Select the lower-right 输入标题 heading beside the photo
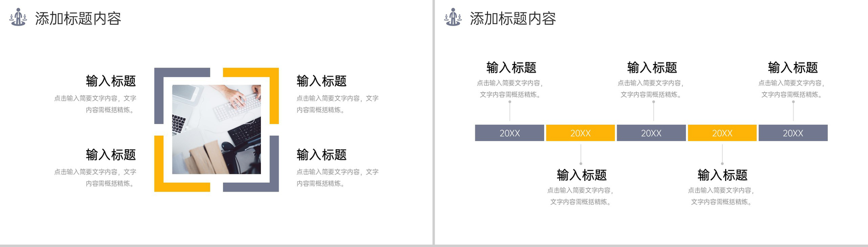The image size is (868, 247). (321, 154)
